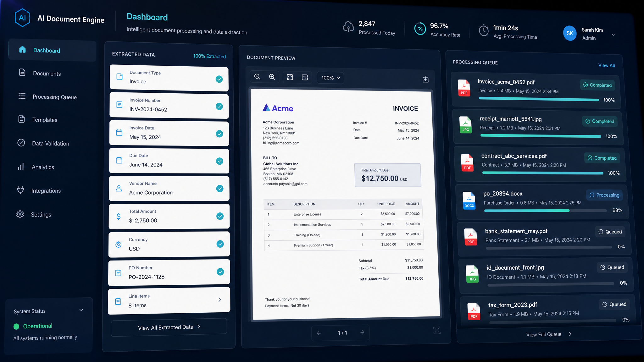
Task: Click the 1 / 1 page indicator
Action: pos(342,333)
